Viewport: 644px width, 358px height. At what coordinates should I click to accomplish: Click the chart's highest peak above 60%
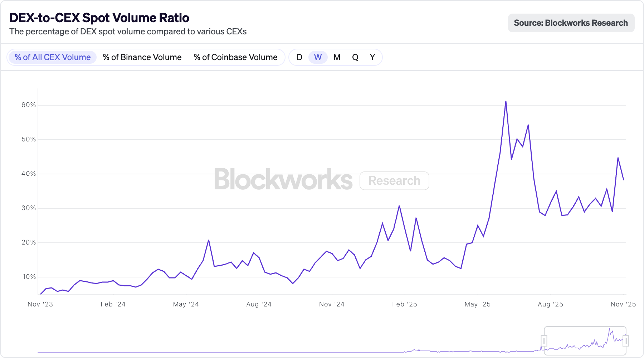point(506,102)
